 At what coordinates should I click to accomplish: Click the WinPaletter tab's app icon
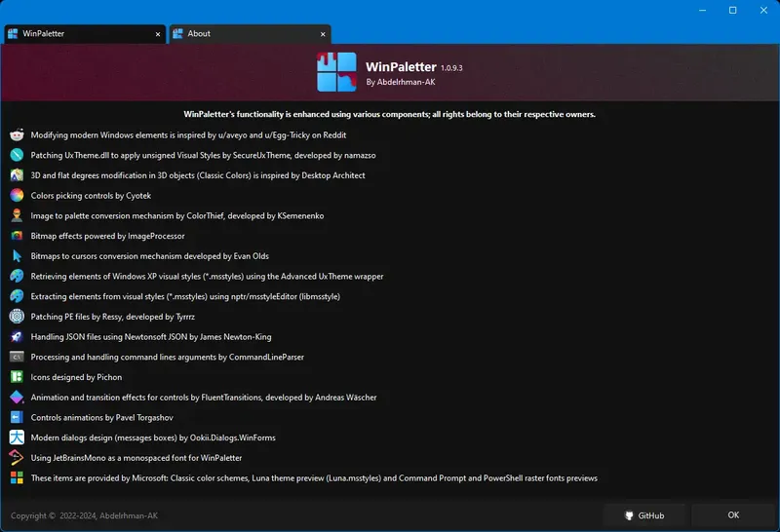pos(13,33)
